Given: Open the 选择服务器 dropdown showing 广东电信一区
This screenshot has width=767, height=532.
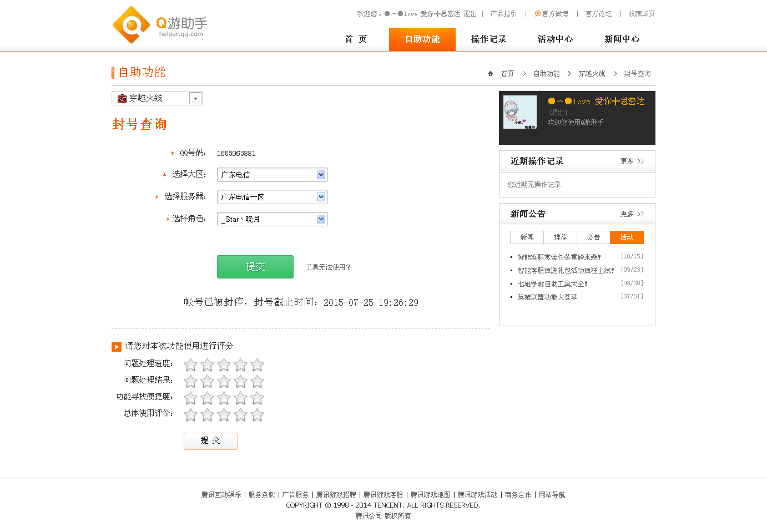Looking at the screenshot, I should [x=272, y=197].
